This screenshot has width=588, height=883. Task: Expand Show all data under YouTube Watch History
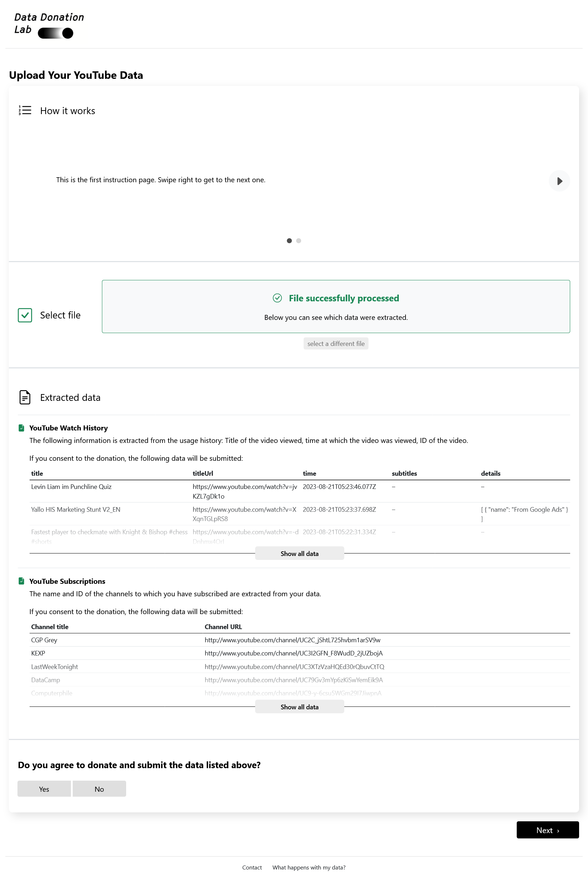299,553
